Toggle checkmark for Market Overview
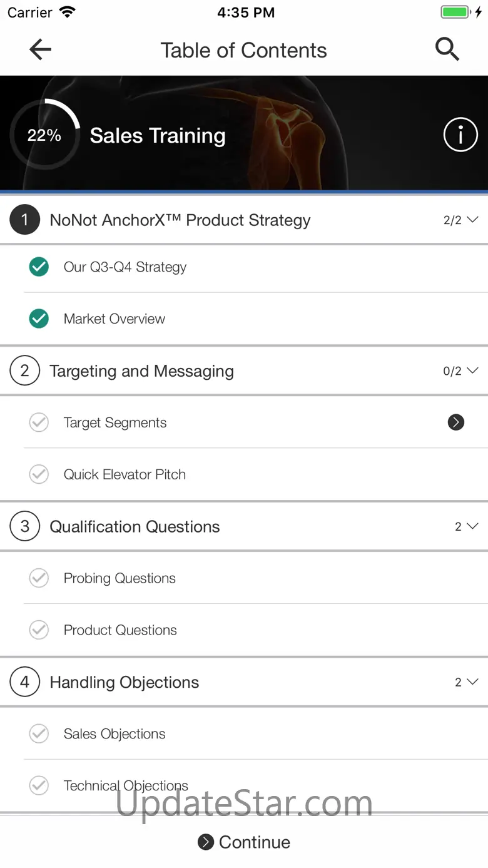Screen dimensions: 488x868 (x=39, y=319)
